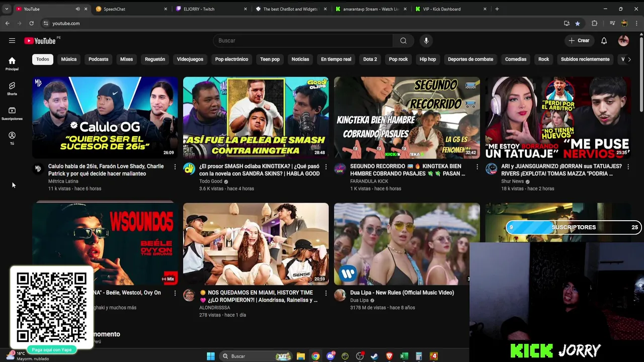Open Steam from the taskbar

pyautogui.click(x=374, y=356)
